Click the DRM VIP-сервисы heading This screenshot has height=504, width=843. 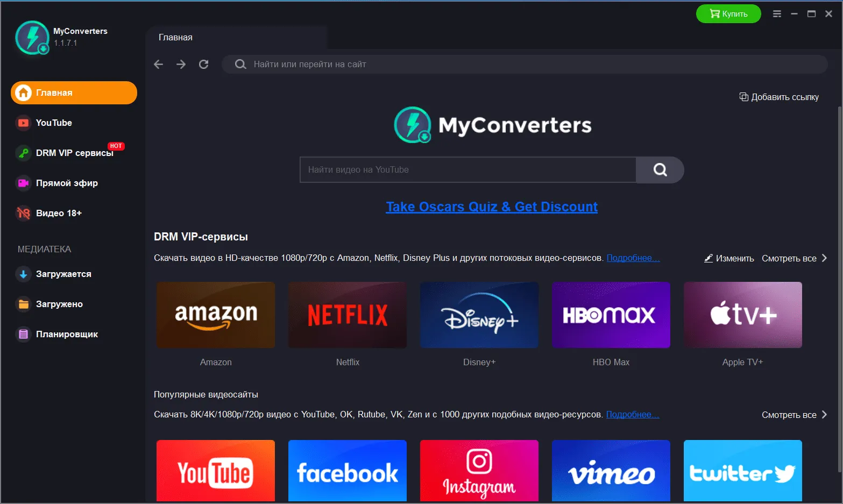point(201,237)
